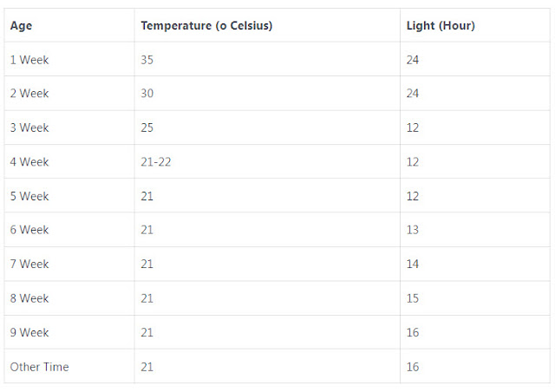Click light hour value 13 for 6 Week

413,230
